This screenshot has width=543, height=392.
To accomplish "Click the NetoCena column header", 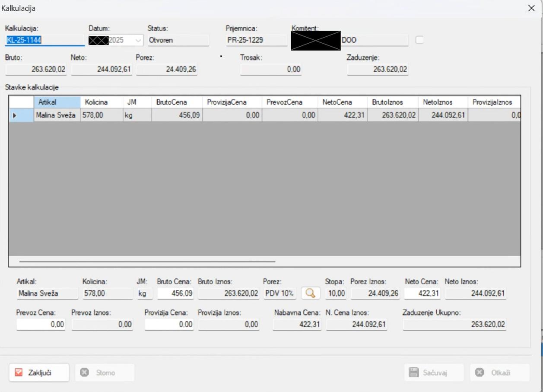I will pos(337,102).
